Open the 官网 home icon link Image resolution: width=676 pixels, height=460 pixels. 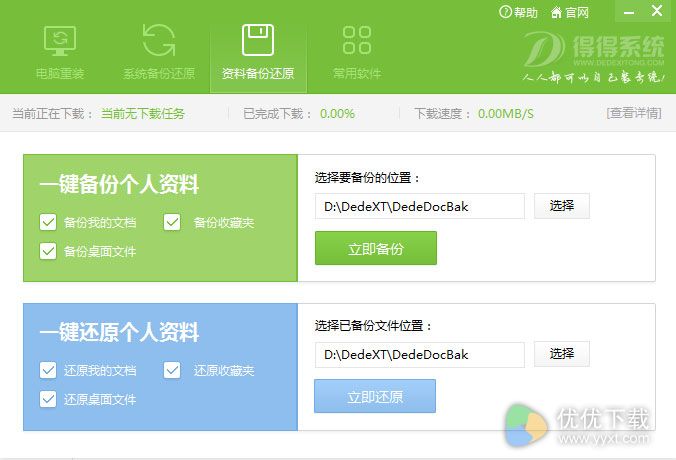pyautogui.click(x=557, y=13)
